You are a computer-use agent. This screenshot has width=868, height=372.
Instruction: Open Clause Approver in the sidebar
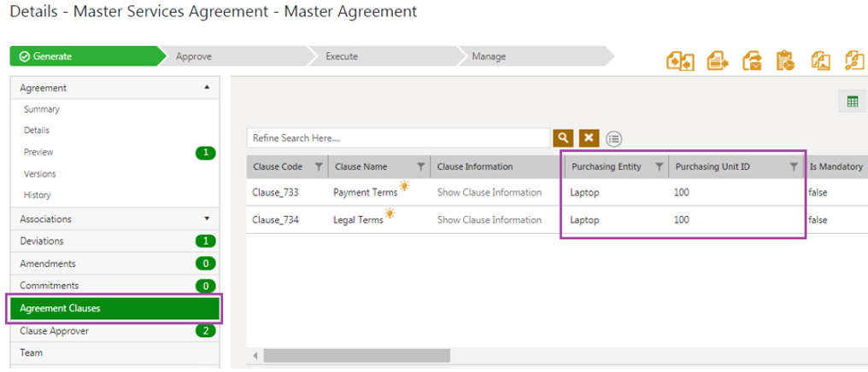(55, 331)
